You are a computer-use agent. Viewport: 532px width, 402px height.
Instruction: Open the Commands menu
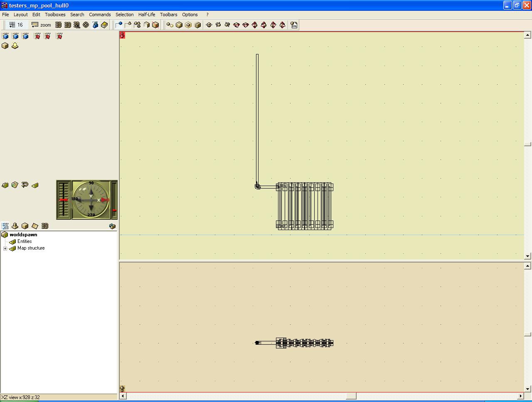tap(100, 15)
